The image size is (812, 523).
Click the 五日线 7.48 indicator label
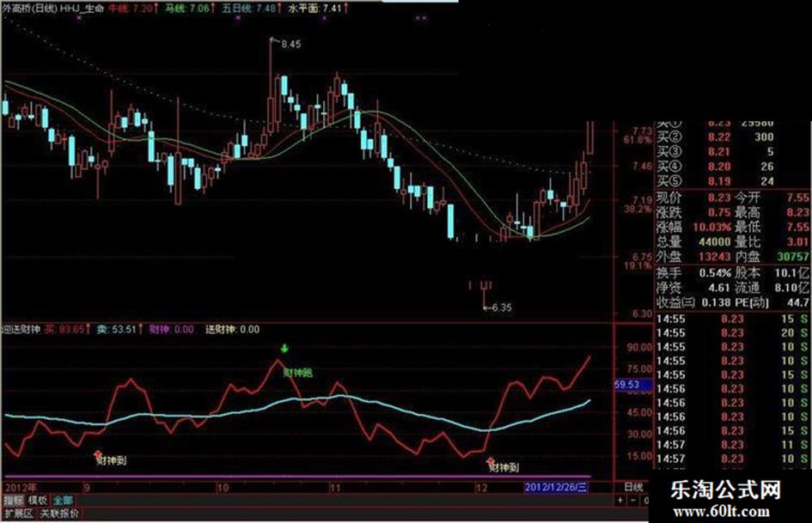pyautogui.click(x=251, y=9)
